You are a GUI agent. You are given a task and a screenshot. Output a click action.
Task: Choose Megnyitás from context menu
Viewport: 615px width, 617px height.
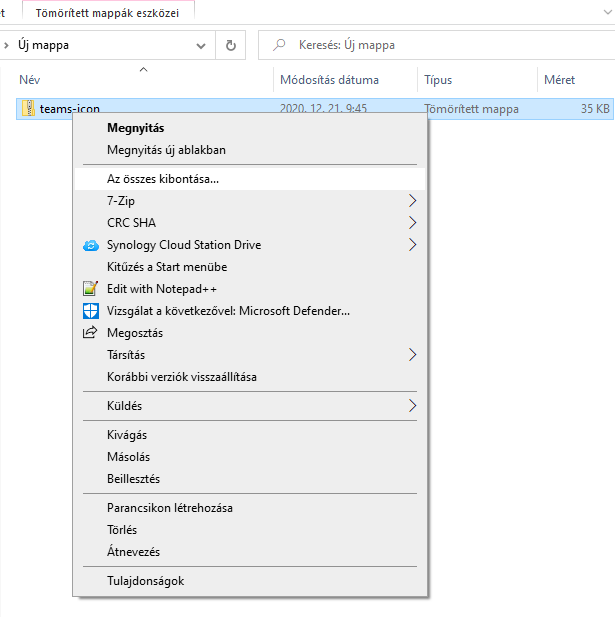click(x=135, y=128)
